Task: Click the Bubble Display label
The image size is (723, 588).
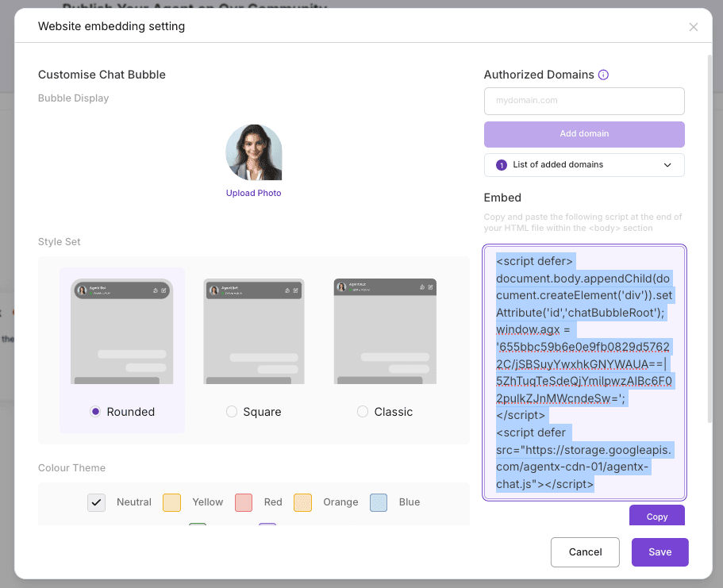Action: tap(73, 98)
